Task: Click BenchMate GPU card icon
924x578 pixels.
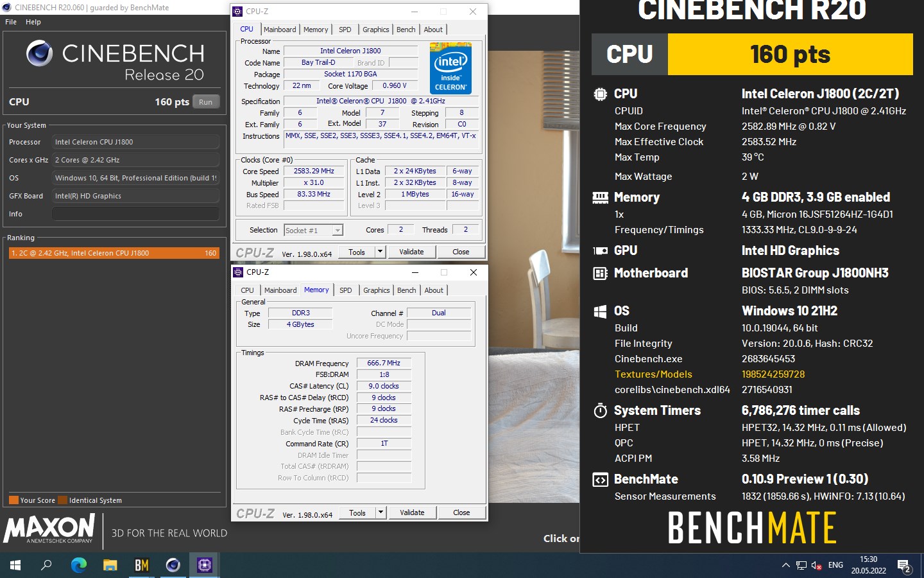Action: point(600,251)
